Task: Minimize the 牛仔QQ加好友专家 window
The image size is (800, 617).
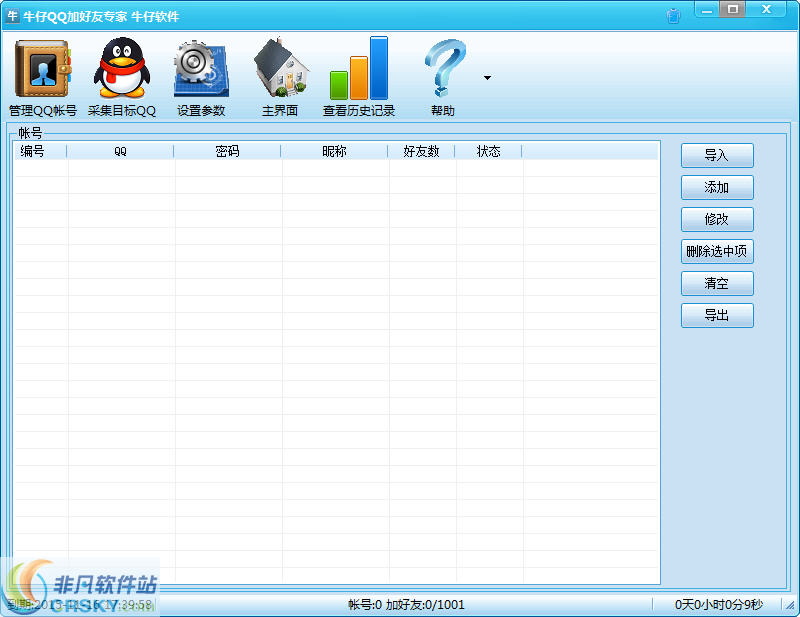Action: [707, 10]
